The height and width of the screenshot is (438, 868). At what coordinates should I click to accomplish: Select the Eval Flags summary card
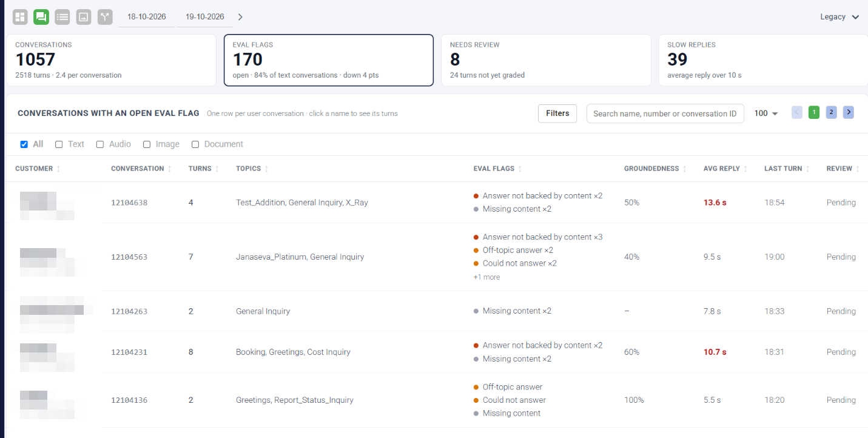click(329, 60)
